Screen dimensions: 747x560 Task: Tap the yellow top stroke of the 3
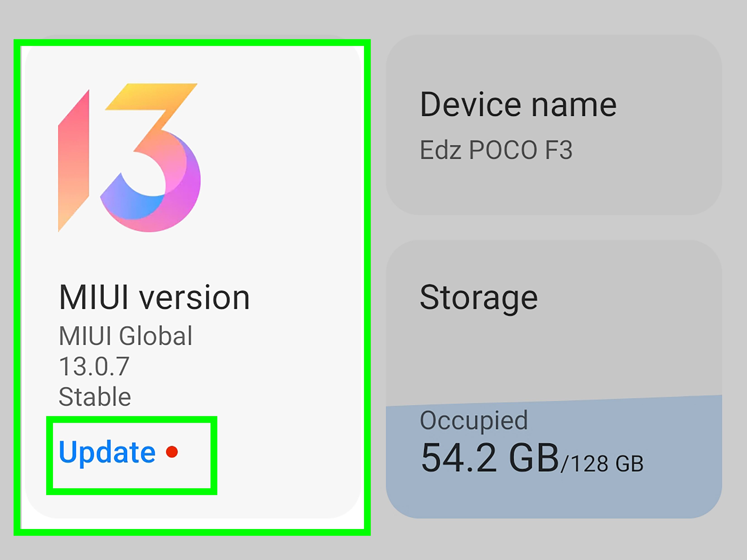pos(152,96)
